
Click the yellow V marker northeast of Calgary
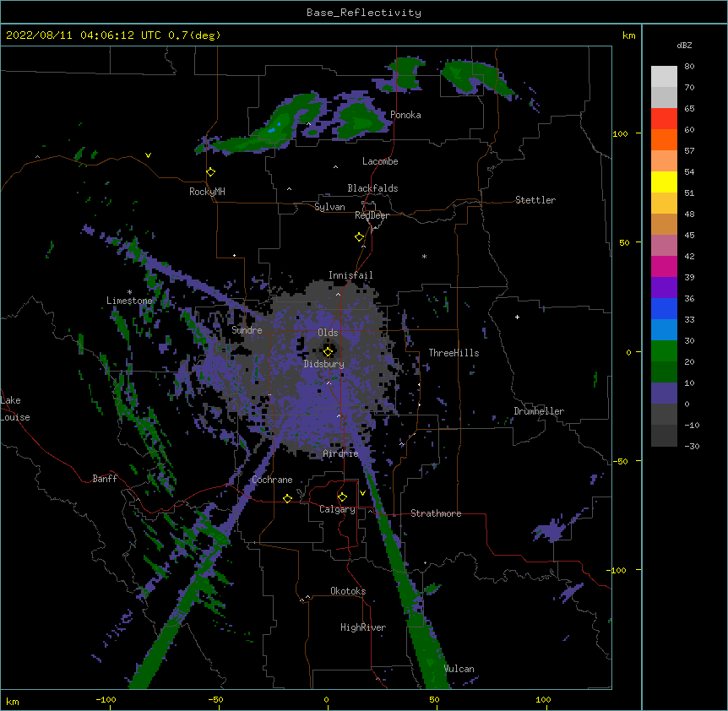[x=362, y=493]
